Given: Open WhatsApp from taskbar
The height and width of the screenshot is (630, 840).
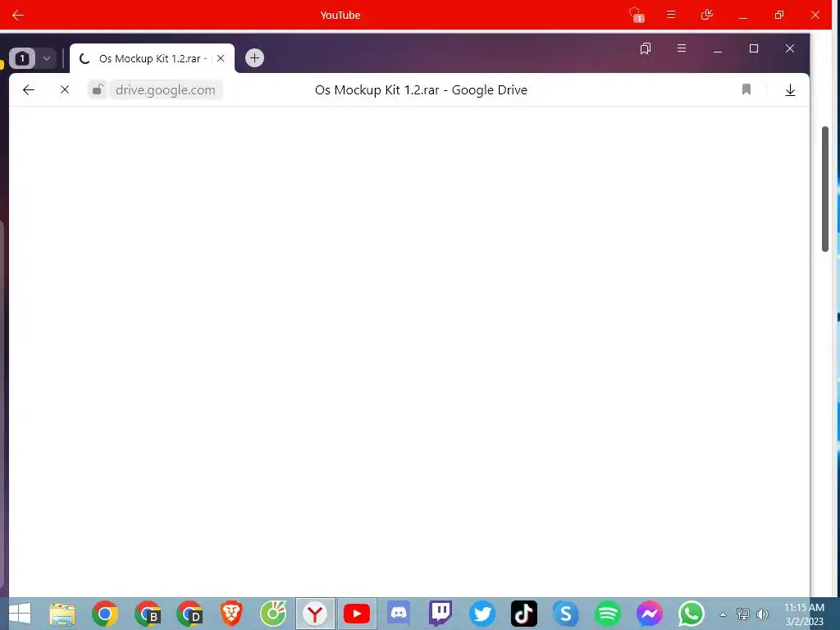Looking at the screenshot, I should [x=691, y=614].
